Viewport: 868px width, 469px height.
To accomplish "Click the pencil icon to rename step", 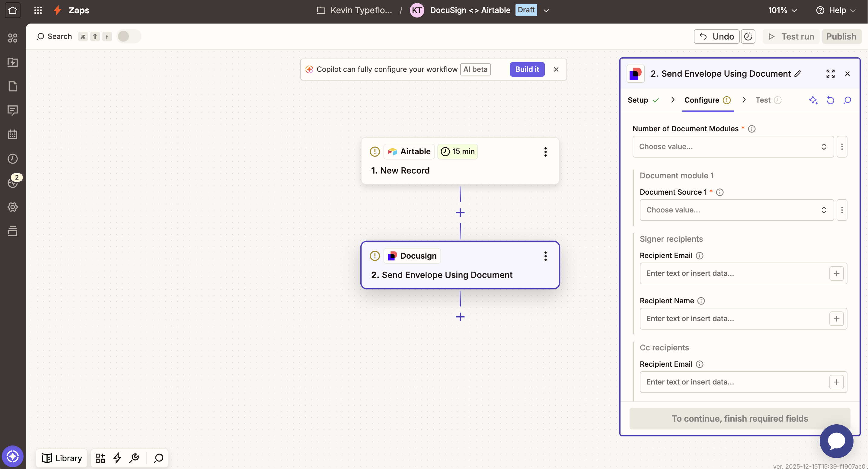I will (x=798, y=74).
